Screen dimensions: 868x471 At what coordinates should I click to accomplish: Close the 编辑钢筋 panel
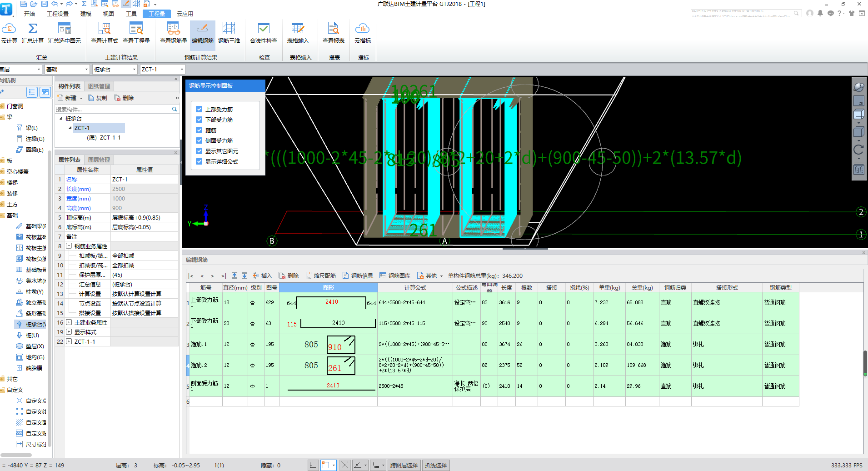[x=864, y=252]
